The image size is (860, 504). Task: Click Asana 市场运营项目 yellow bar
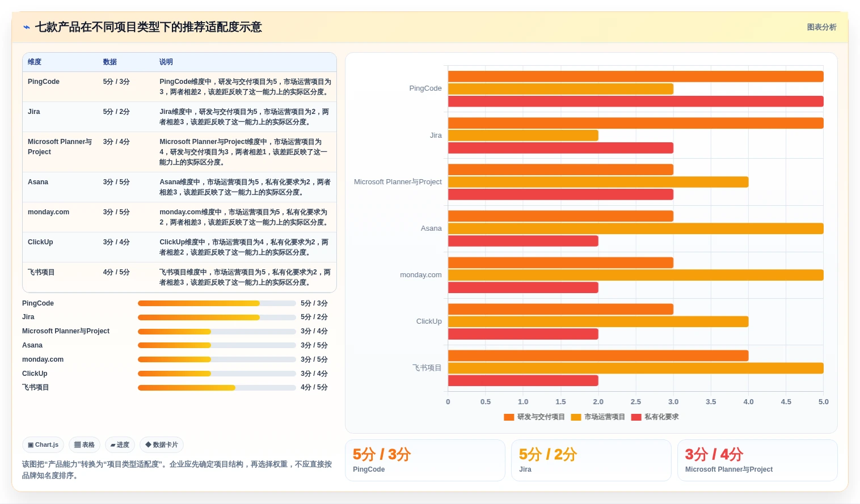coord(636,228)
